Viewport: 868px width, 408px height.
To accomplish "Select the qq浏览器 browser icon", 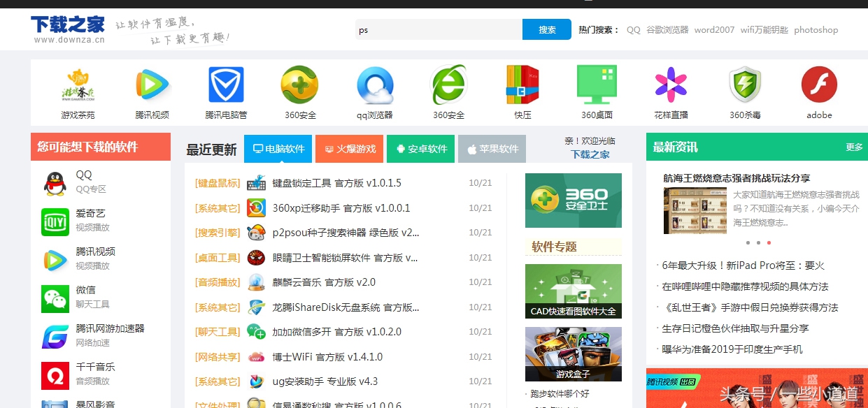I will 374,87.
